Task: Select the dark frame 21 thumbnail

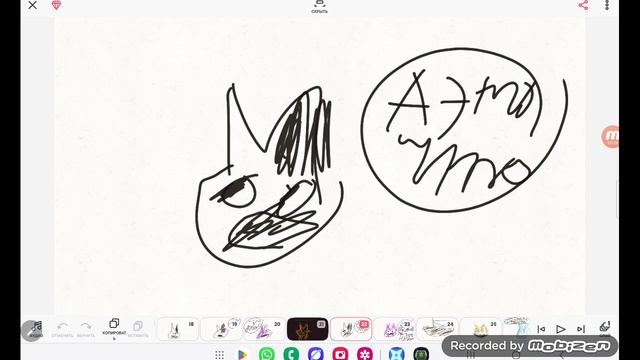Action: 307,329
